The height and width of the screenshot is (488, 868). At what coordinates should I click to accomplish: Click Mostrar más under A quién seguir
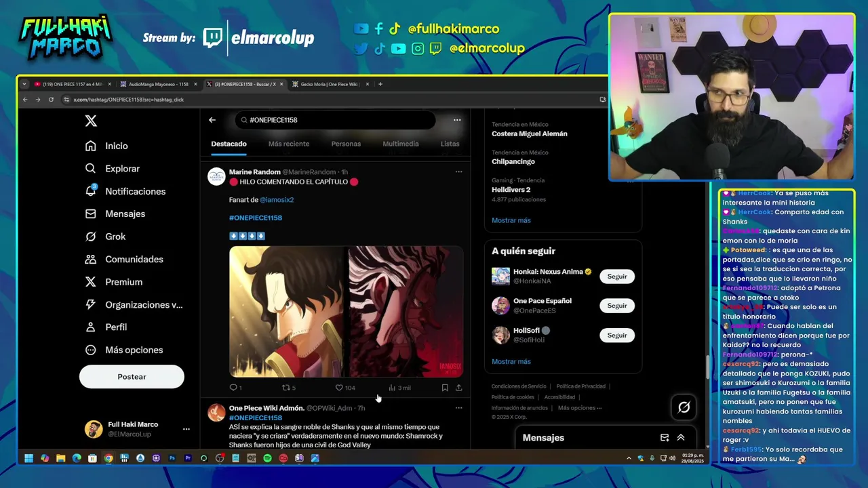pyautogui.click(x=511, y=362)
